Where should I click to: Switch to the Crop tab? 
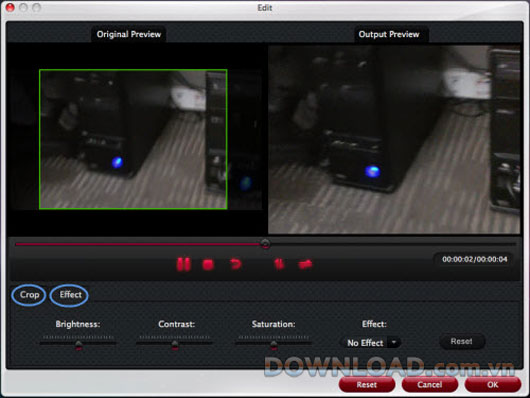29,295
